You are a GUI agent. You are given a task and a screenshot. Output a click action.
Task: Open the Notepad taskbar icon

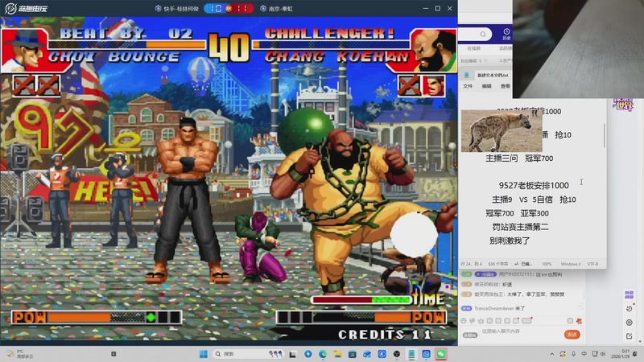[411, 354]
